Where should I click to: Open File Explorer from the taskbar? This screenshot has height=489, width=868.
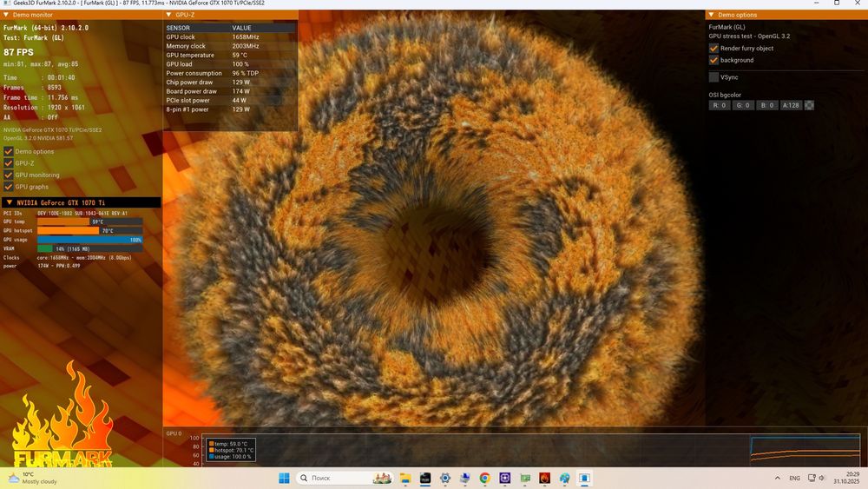405,478
